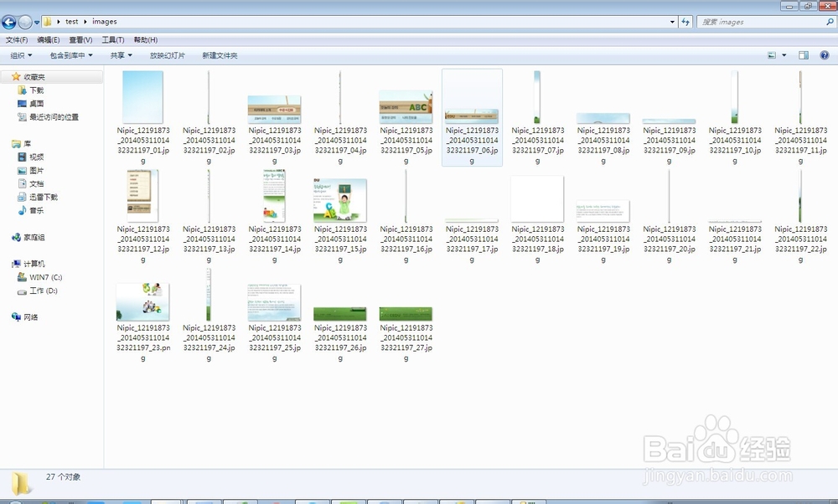
Task: Open the recent pages dropdown arrow
Action: [37, 23]
